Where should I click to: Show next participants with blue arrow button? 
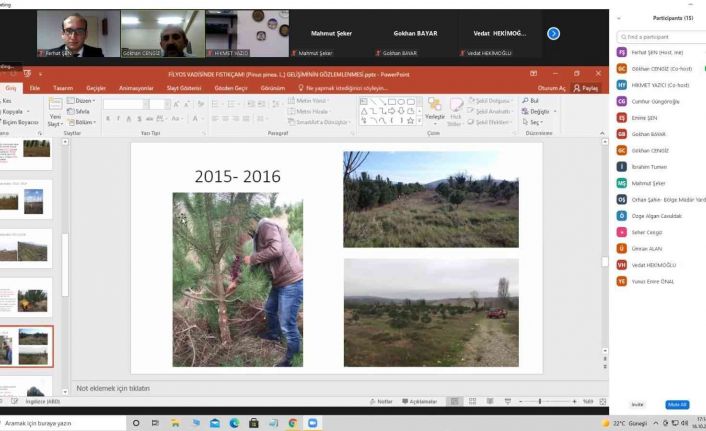click(x=553, y=33)
